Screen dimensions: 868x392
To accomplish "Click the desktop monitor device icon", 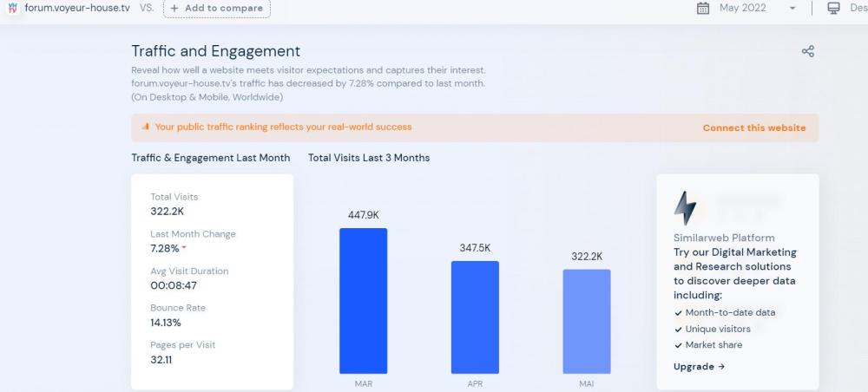I will 833,9.
